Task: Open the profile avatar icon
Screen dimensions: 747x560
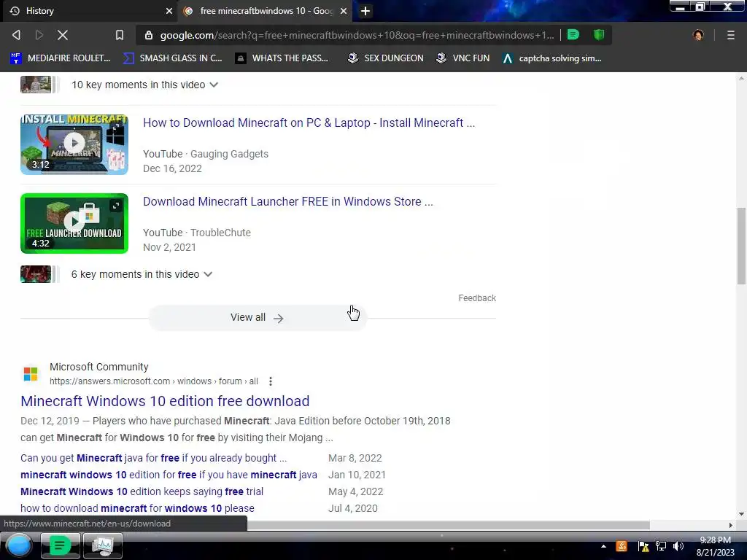Action: point(698,35)
